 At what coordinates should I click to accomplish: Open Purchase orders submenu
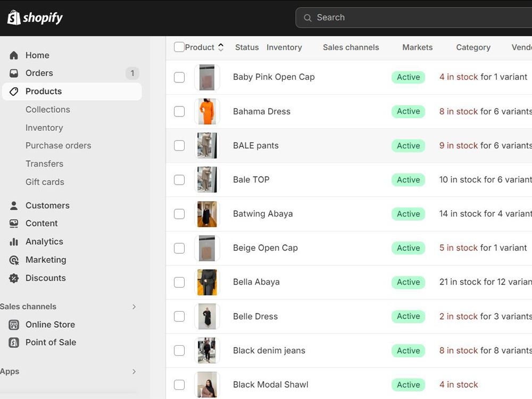pyautogui.click(x=59, y=146)
